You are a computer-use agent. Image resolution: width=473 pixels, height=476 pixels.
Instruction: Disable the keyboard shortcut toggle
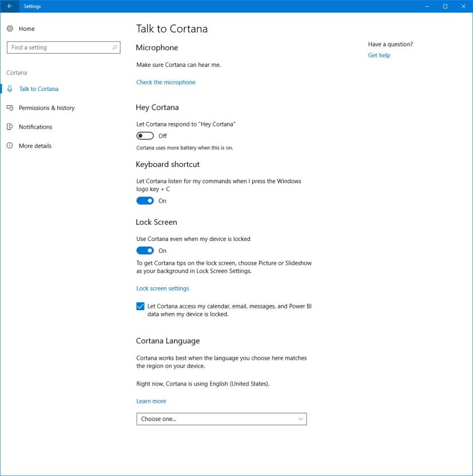[x=144, y=200]
